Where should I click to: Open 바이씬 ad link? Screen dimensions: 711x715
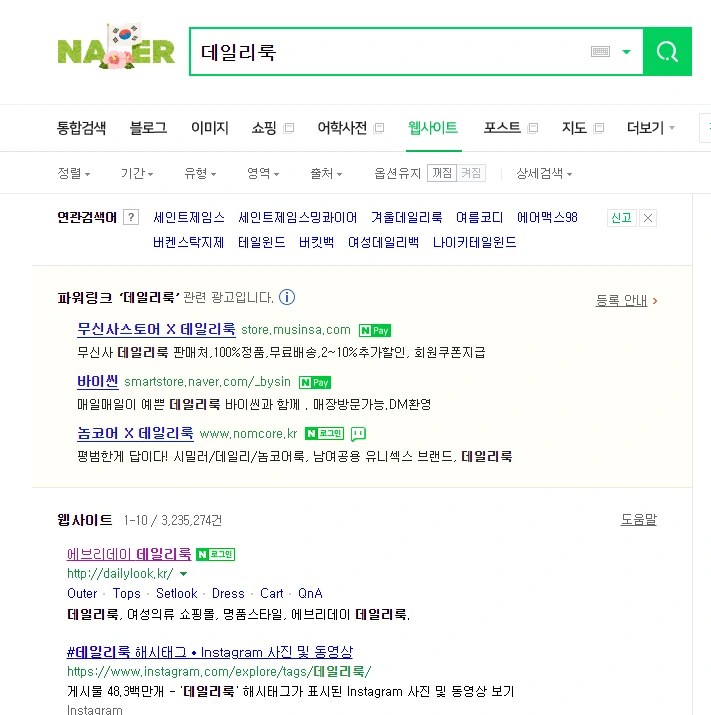(98, 381)
